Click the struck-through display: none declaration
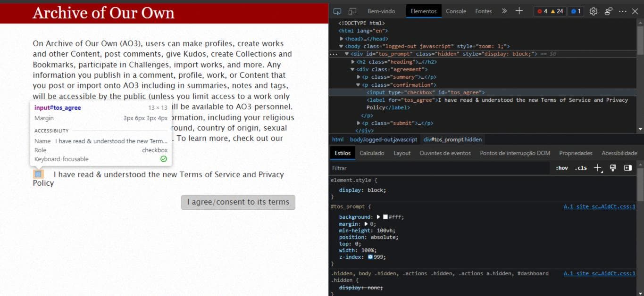The height and width of the screenshot is (296, 644). [x=361, y=288]
